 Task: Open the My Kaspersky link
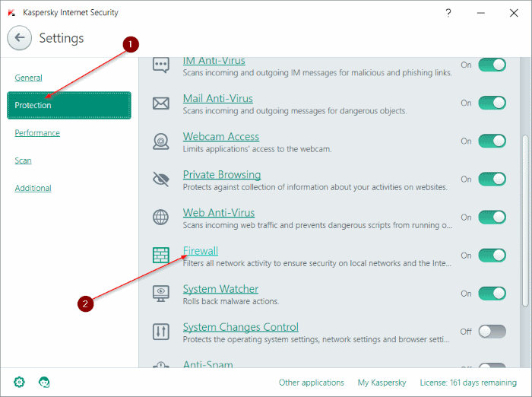tap(382, 383)
